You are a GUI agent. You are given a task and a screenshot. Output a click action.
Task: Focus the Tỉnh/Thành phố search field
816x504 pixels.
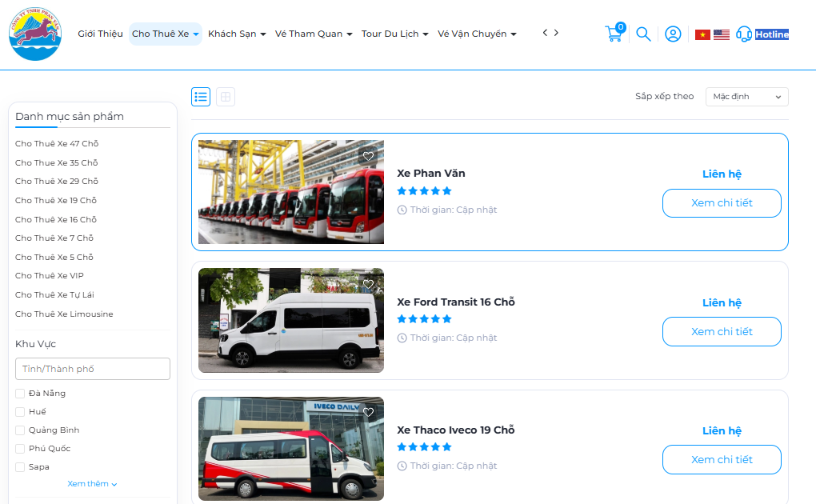point(93,369)
